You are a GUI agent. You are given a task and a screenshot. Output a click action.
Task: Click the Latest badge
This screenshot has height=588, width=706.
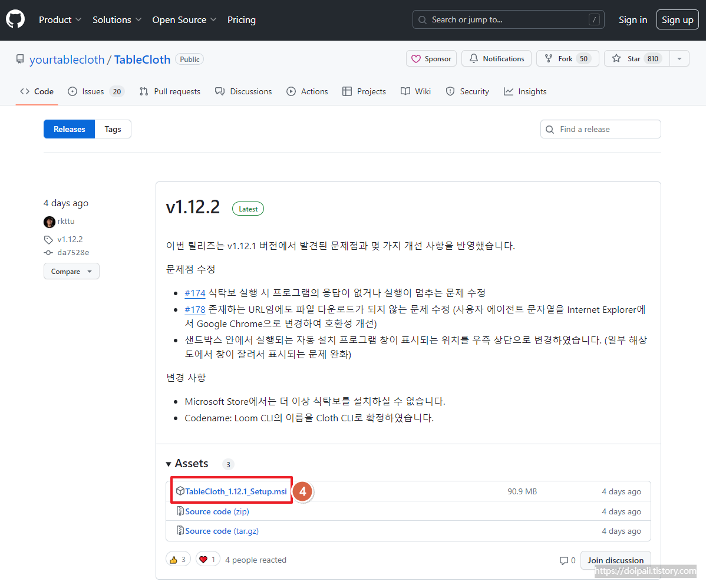pos(248,209)
